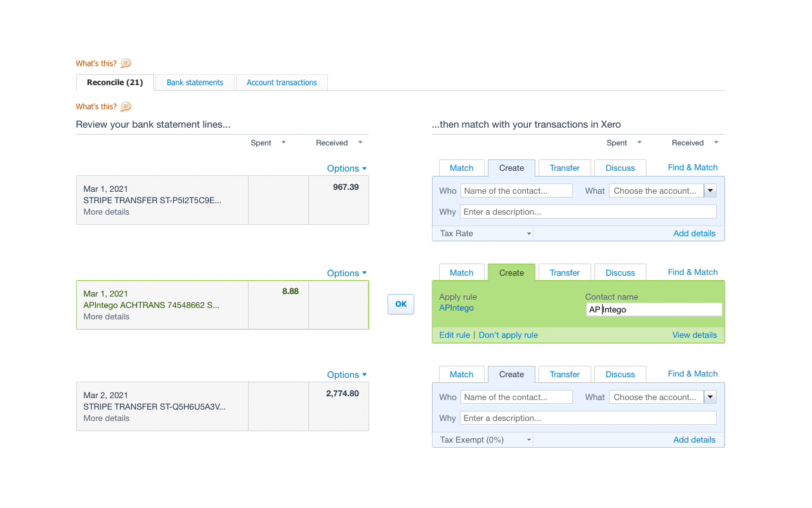Sort Xero transactions by Spent arrow
The image size is (812, 508).
639,142
